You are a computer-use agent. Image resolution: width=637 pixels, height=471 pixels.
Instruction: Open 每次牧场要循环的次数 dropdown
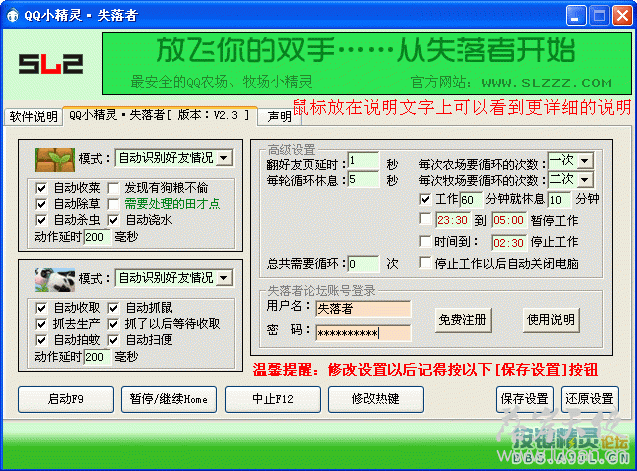(x=585, y=180)
